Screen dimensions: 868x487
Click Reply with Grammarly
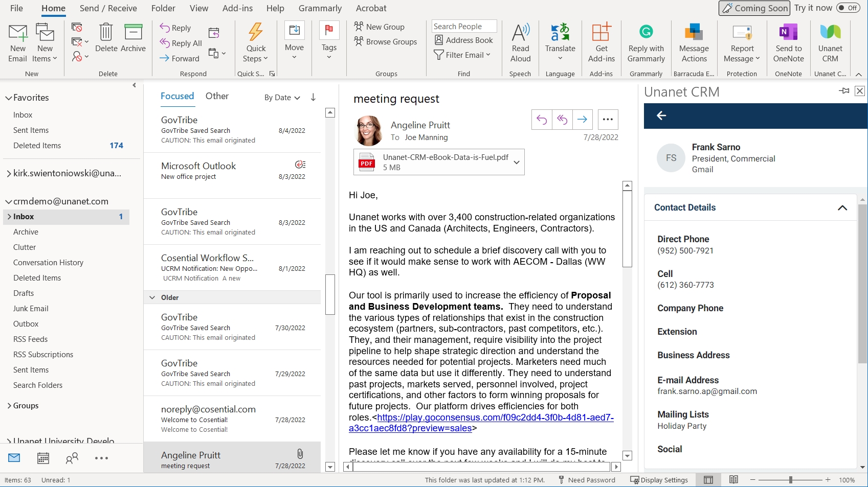click(x=646, y=43)
